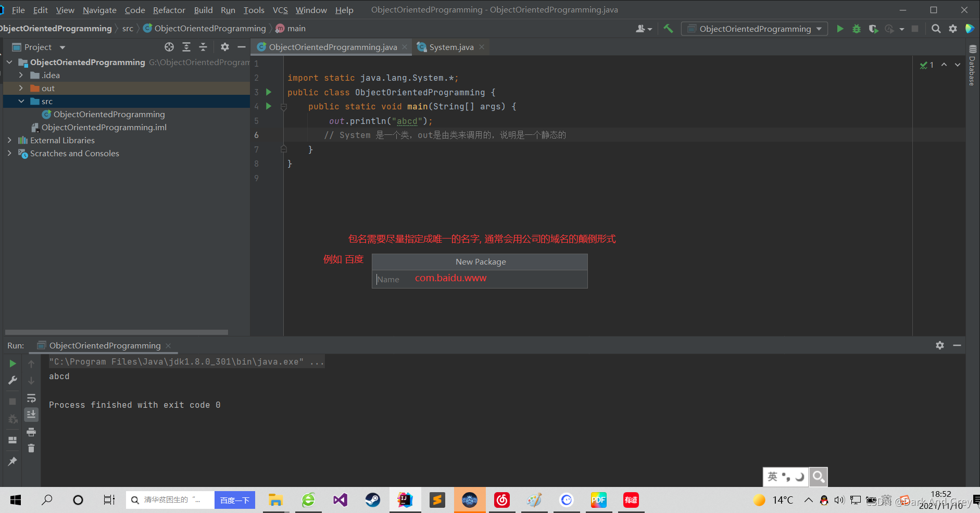Switch to the System.java editor tab

click(x=451, y=47)
